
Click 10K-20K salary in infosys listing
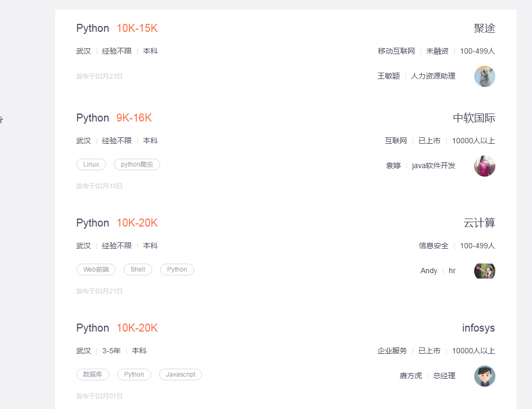[x=137, y=328]
